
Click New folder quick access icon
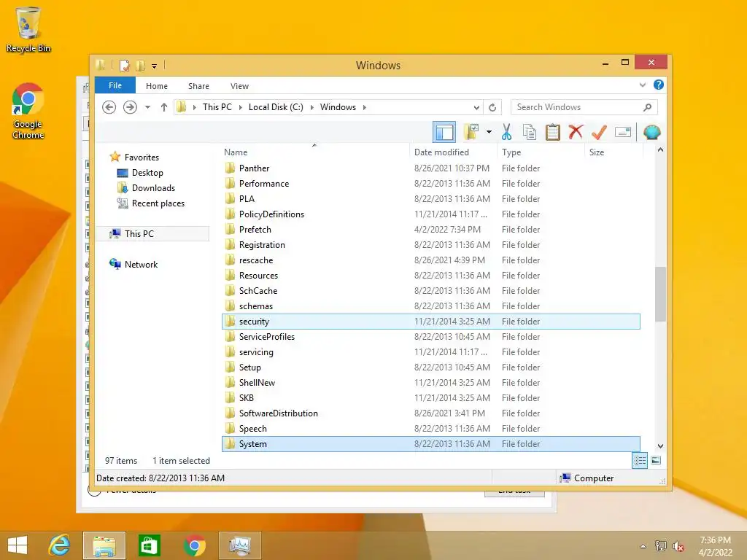[140, 65]
